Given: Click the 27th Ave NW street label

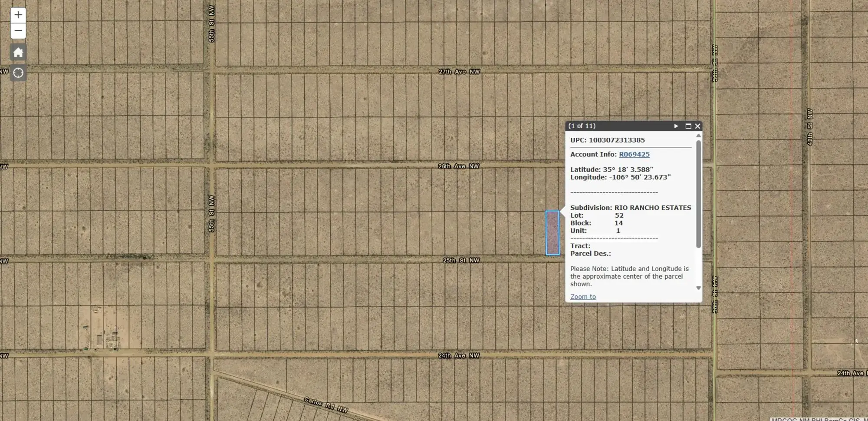Looking at the screenshot, I should [x=459, y=72].
